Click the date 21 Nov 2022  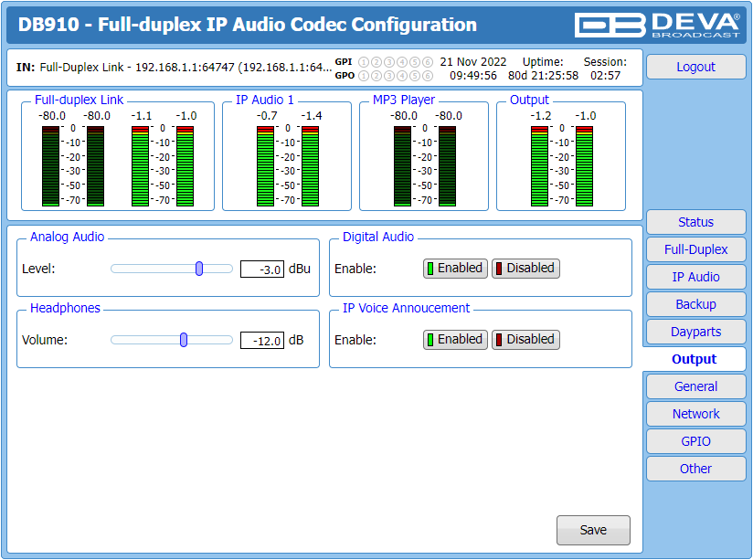pyautogui.click(x=473, y=62)
